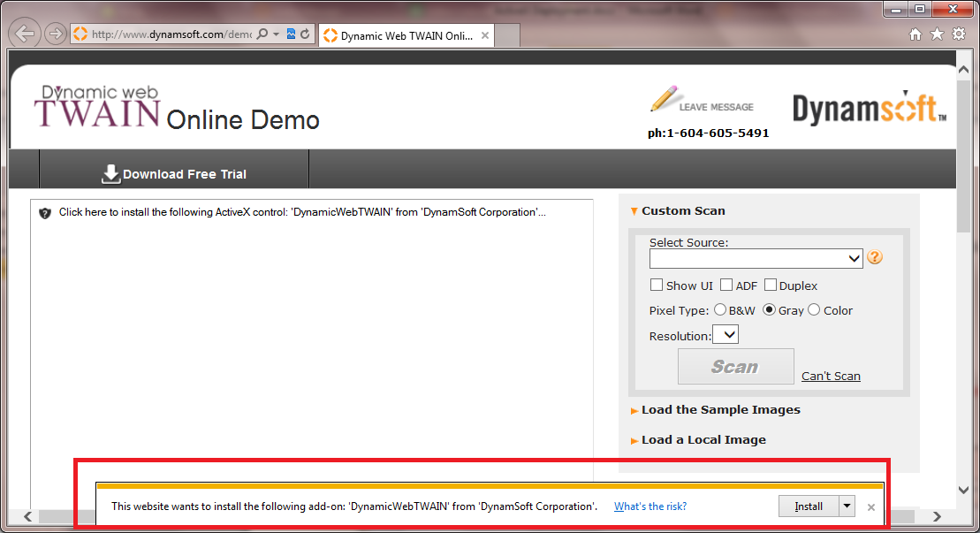Select the B&W pixel type radio button
Screen dimensions: 980x533
[720, 310]
